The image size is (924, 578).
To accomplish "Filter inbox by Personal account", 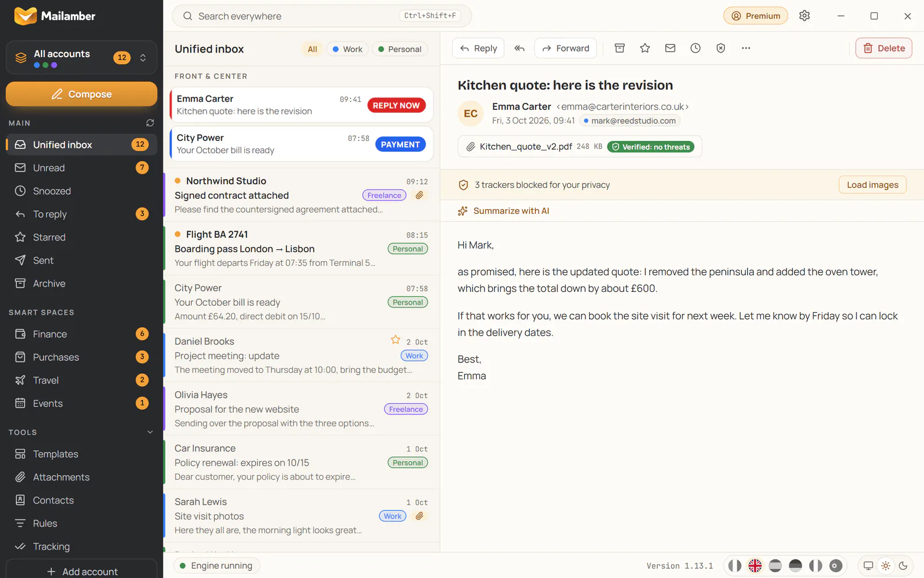I will [x=400, y=49].
